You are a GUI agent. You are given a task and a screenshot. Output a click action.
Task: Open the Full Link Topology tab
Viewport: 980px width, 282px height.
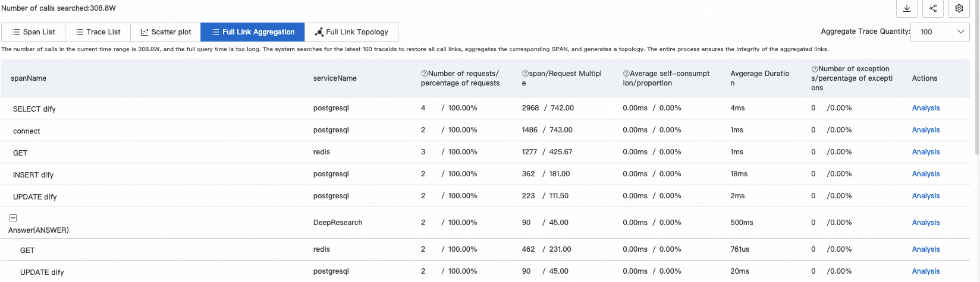pyautogui.click(x=351, y=32)
